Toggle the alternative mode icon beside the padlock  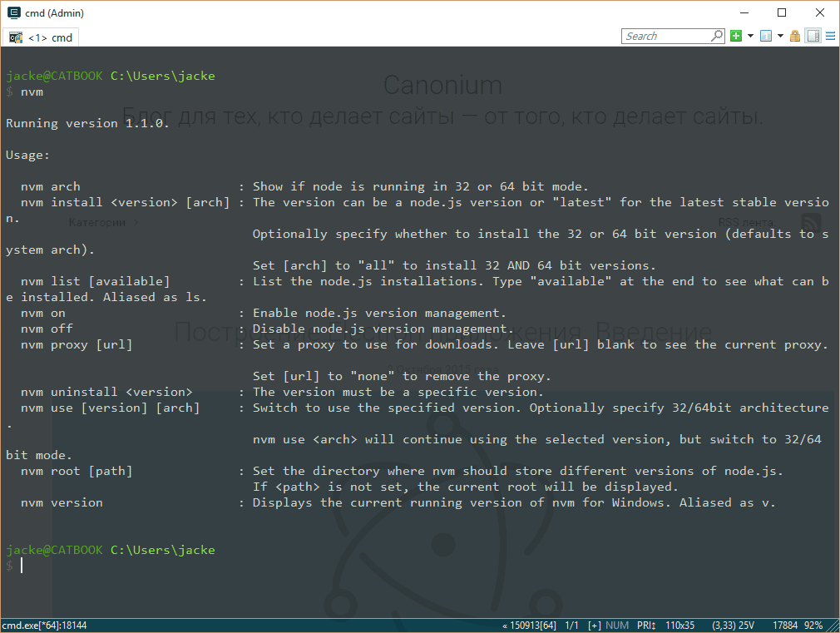813,36
